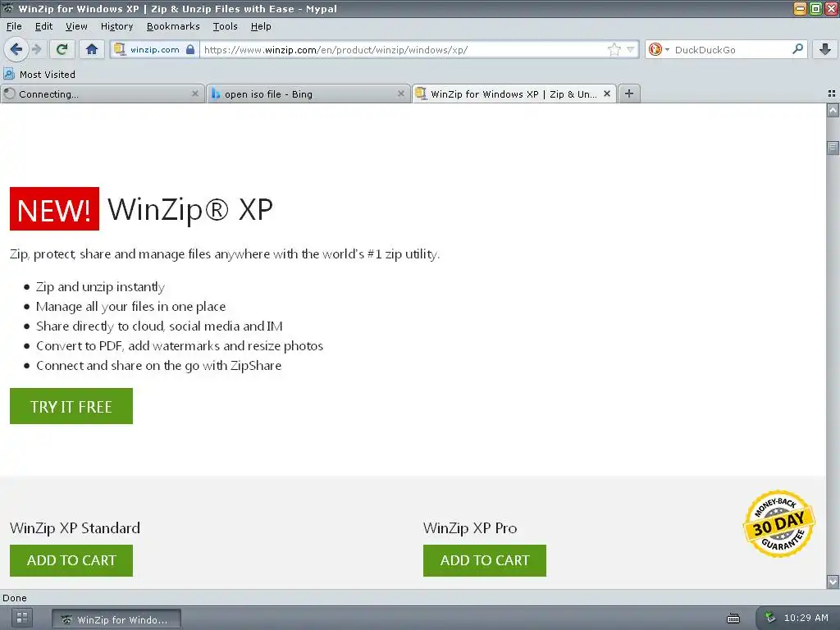Click Connect and share on the go text

point(158,366)
